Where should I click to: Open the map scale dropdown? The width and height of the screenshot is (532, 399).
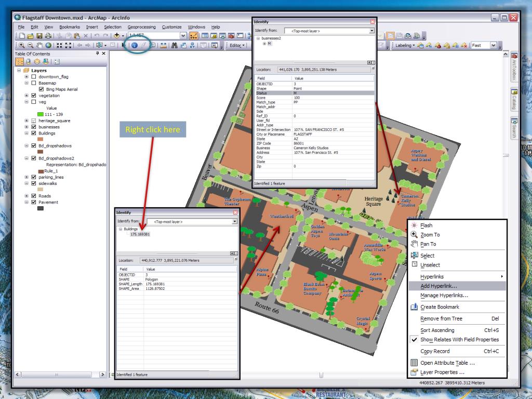[183, 36]
